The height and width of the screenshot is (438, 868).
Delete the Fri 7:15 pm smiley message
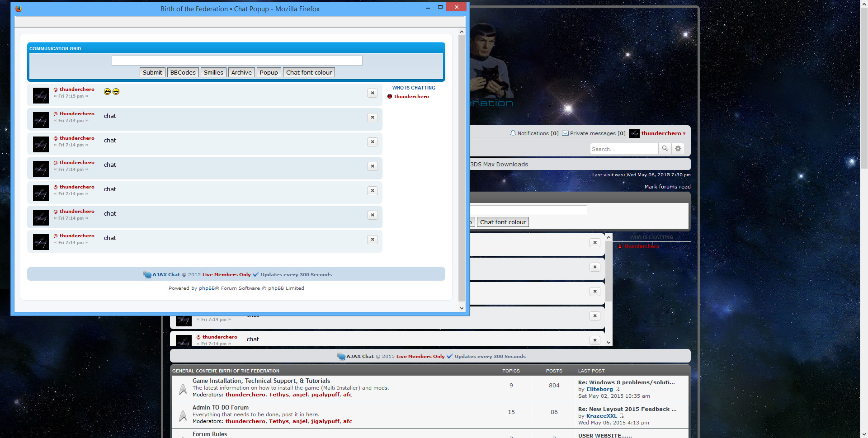pyautogui.click(x=373, y=93)
